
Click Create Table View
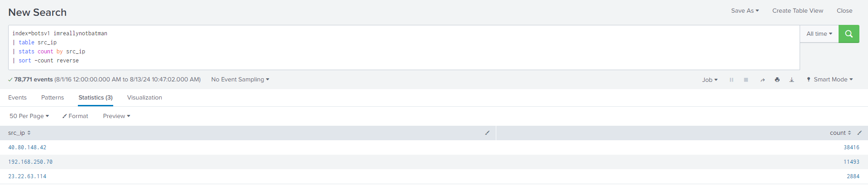pos(798,10)
